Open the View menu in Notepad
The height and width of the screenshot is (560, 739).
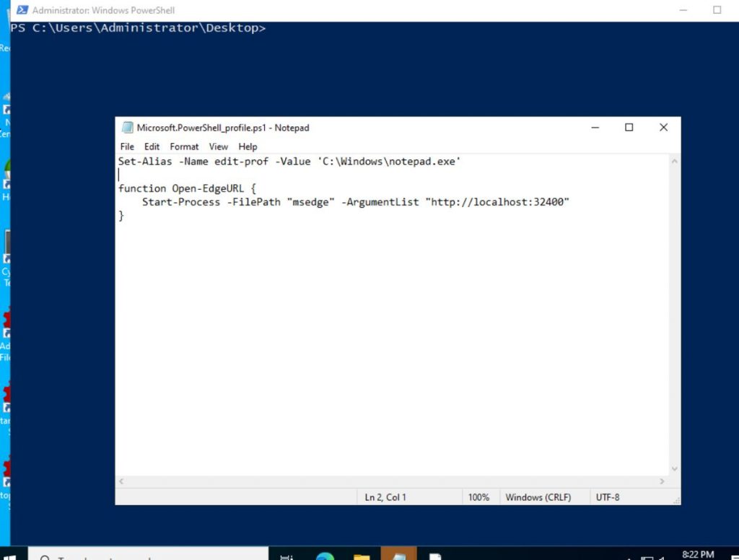pyautogui.click(x=219, y=146)
